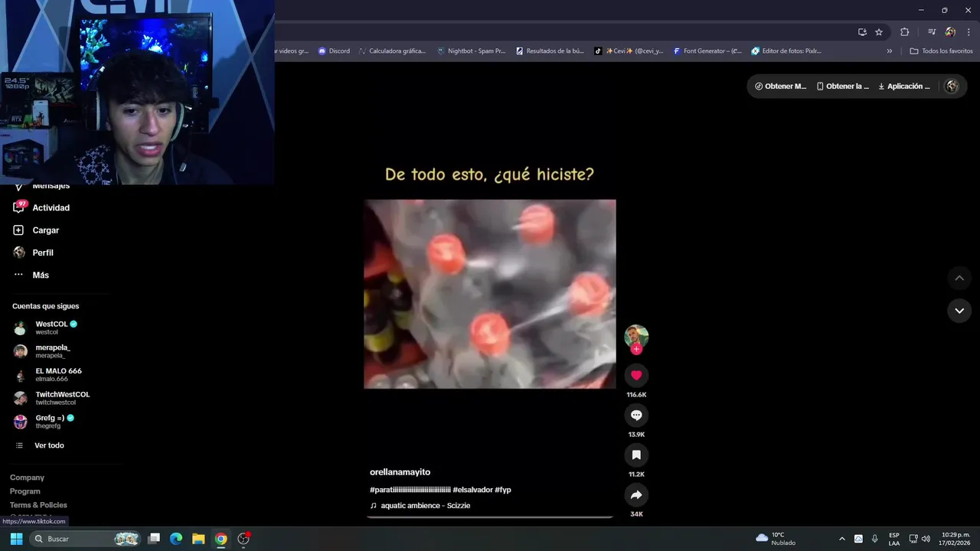The width and height of the screenshot is (980, 551).
Task: Click the #fyp hashtag
Action: (503, 490)
